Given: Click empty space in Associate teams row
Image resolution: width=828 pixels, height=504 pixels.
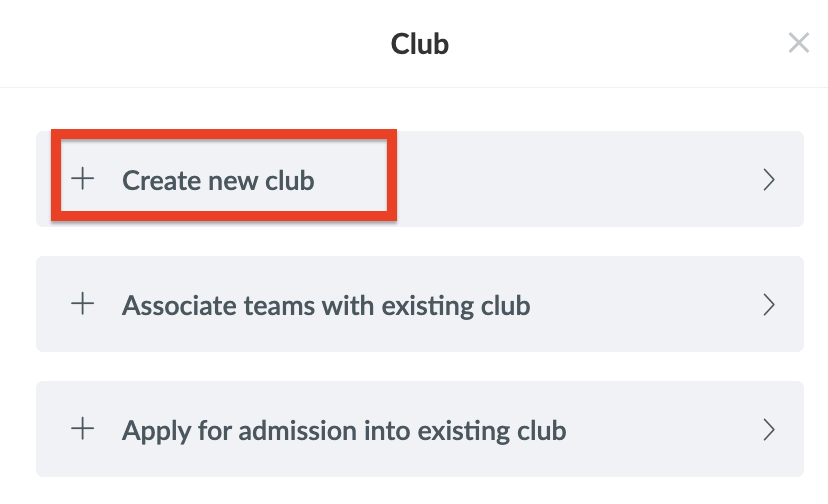Looking at the screenshot, I should (x=644, y=304).
